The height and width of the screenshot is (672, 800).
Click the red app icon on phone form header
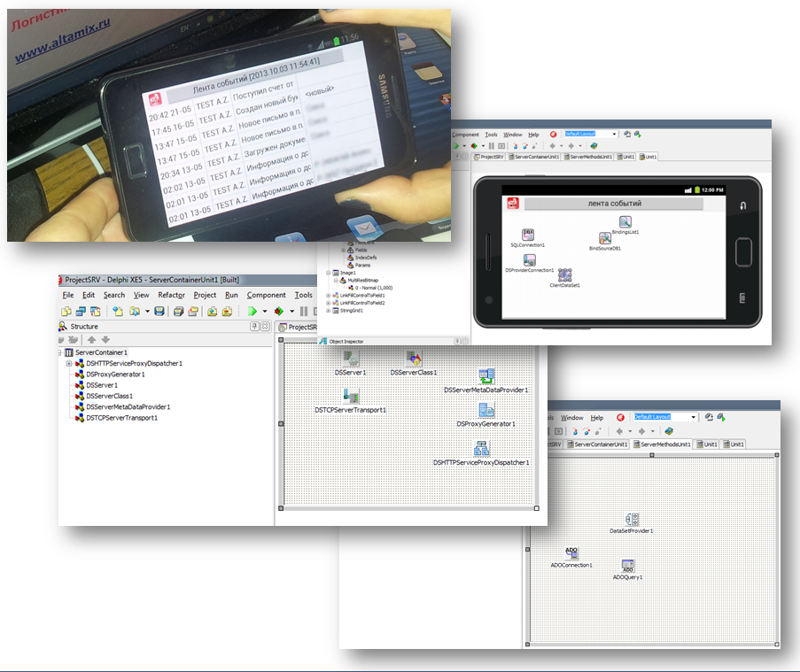coord(513,203)
